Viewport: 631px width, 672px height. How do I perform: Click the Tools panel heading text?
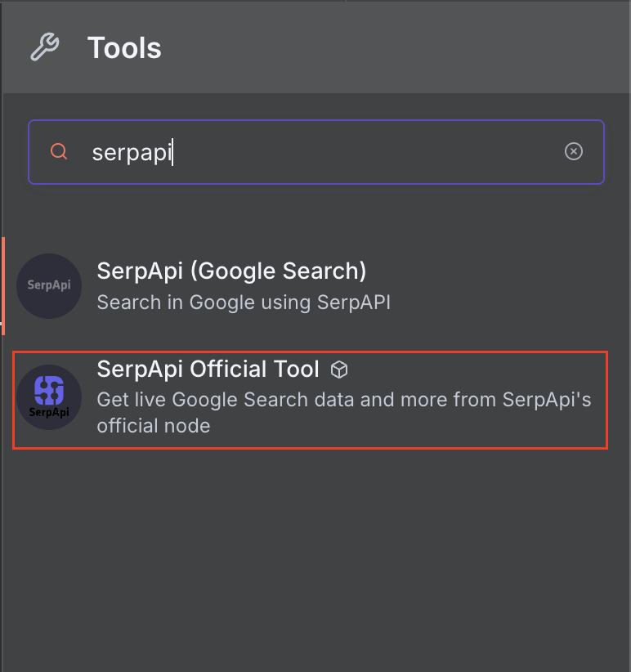coord(124,48)
